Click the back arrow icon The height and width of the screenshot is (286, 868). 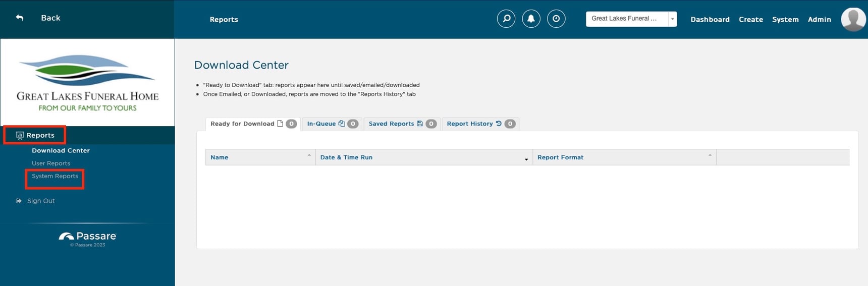[20, 18]
